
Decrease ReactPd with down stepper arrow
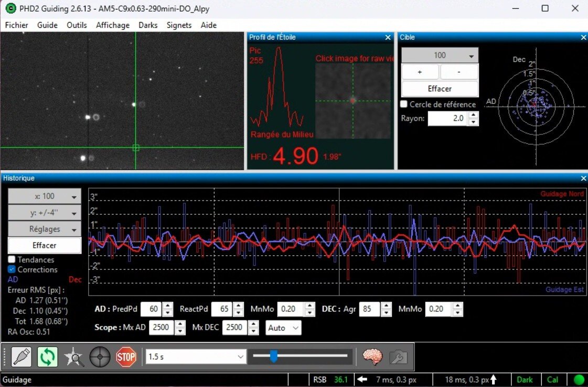[x=239, y=312]
